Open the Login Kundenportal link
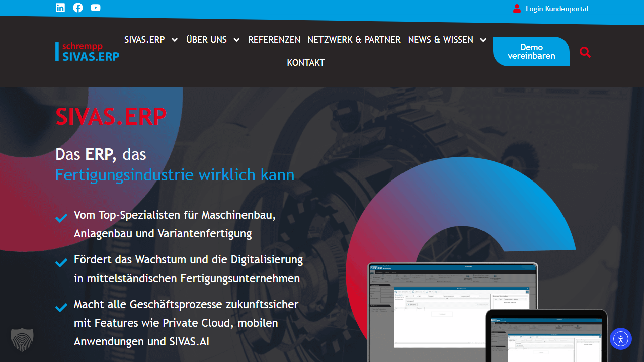 click(557, 9)
